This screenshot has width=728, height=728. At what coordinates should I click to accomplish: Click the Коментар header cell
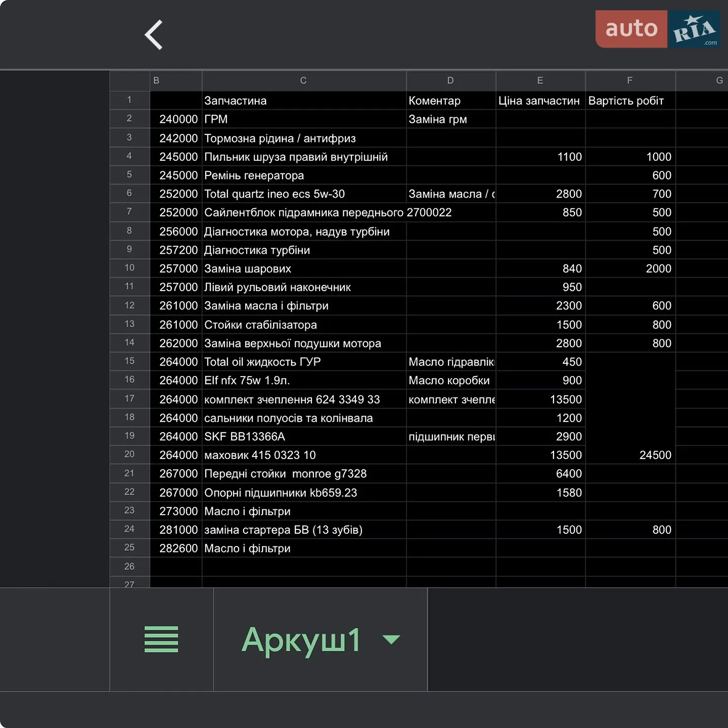coord(451,101)
